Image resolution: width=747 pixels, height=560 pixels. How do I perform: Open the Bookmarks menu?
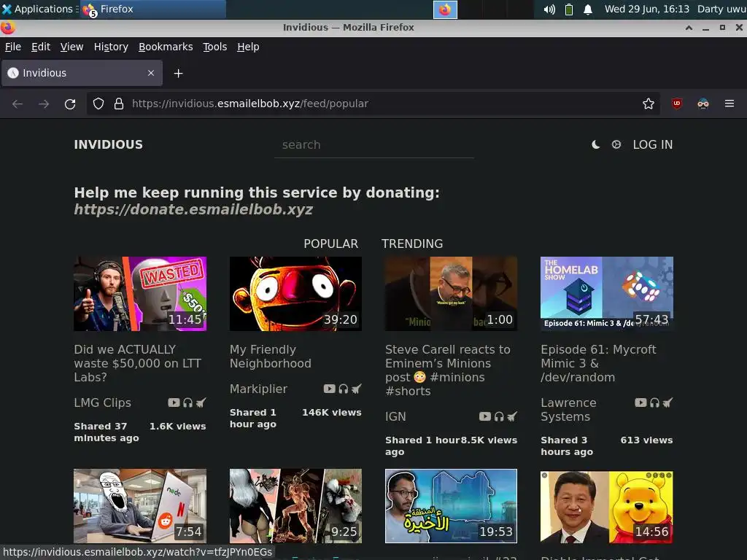(166, 47)
